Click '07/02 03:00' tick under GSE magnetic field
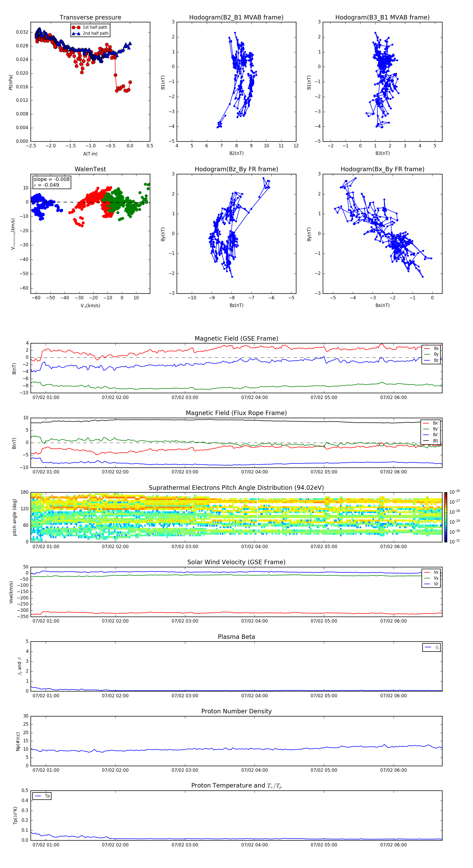The width and height of the screenshot is (473, 868). click(185, 398)
